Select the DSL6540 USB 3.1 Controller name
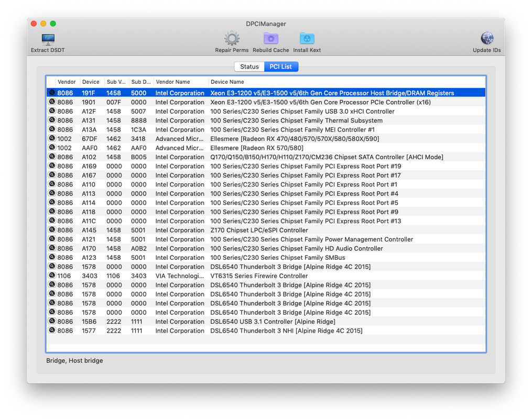Screen dimensions: 532x419 (x=273, y=322)
